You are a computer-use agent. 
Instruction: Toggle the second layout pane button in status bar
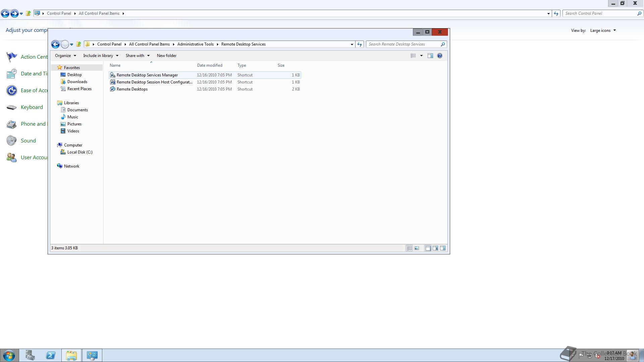pos(435,248)
